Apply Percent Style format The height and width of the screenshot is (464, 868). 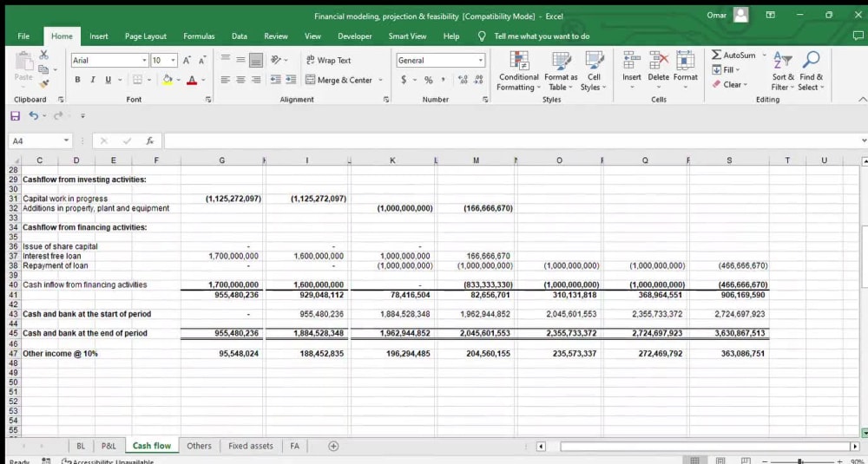pos(429,80)
